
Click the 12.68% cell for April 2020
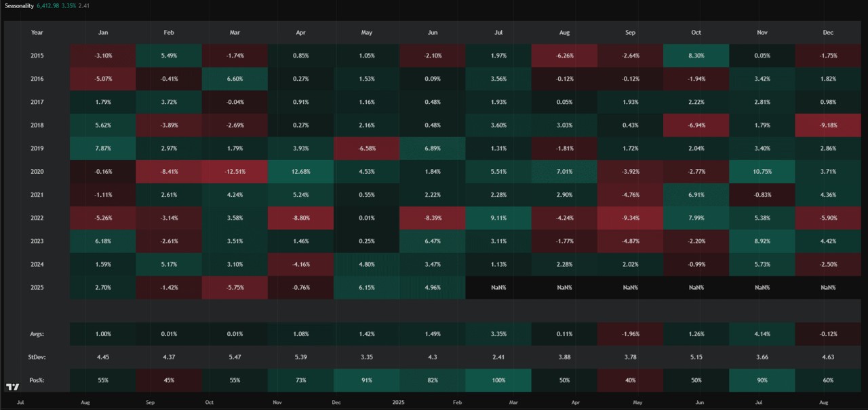pyautogui.click(x=300, y=172)
